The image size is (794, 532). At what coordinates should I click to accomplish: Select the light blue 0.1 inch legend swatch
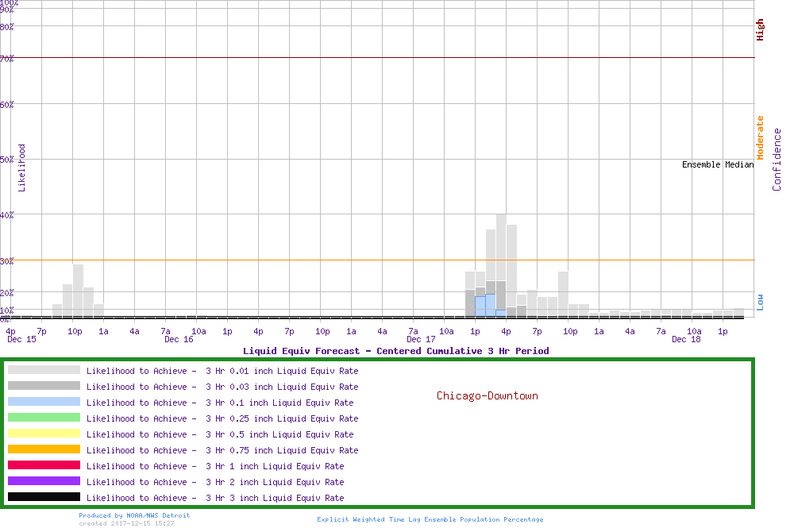click(44, 402)
